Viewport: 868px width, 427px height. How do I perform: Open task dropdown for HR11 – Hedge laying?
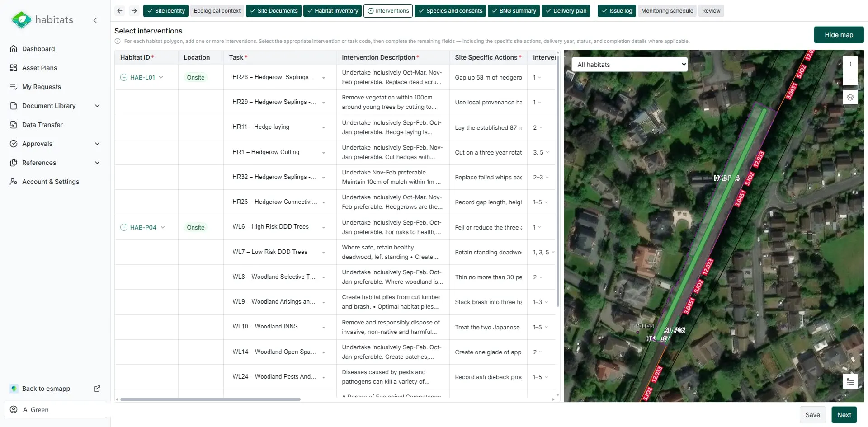click(324, 128)
